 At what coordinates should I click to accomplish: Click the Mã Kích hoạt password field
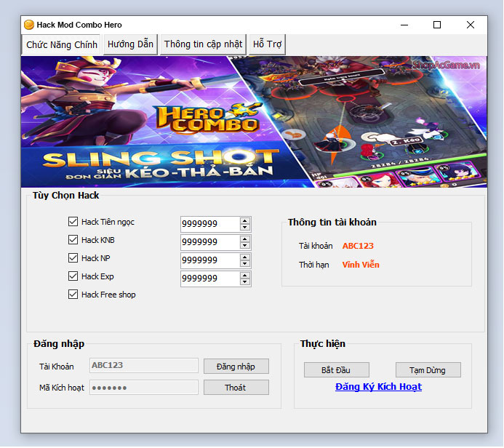point(144,387)
